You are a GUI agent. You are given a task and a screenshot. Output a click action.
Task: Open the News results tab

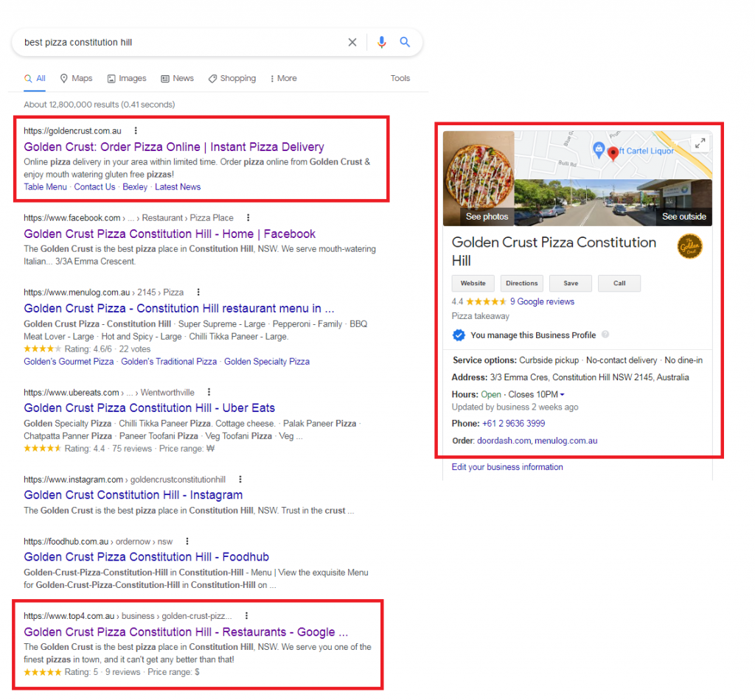pyautogui.click(x=178, y=79)
